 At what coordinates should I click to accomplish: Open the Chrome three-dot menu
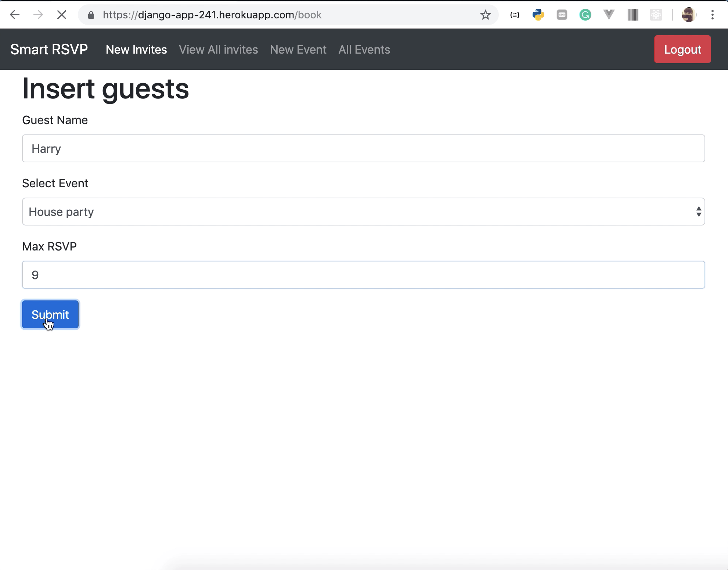[712, 15]
